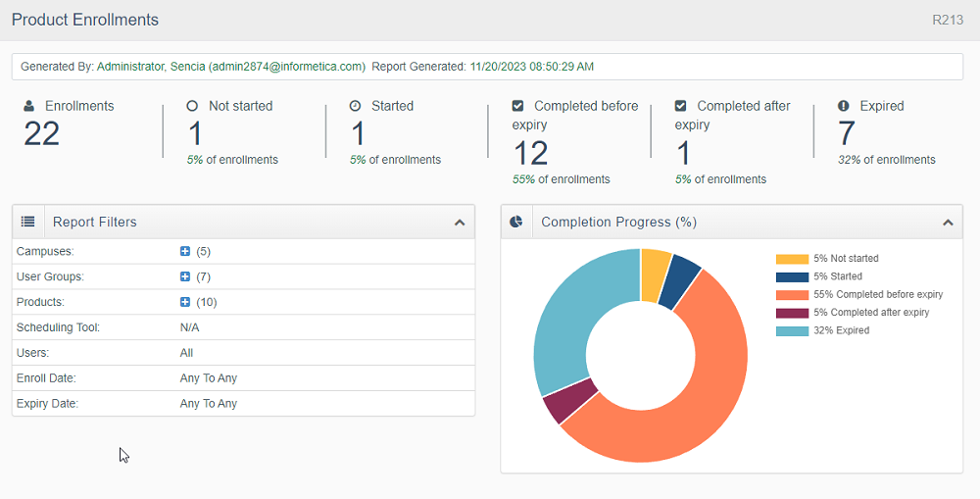Click the Enrollments person icon

pyautogui.click(x=28, y=106)
